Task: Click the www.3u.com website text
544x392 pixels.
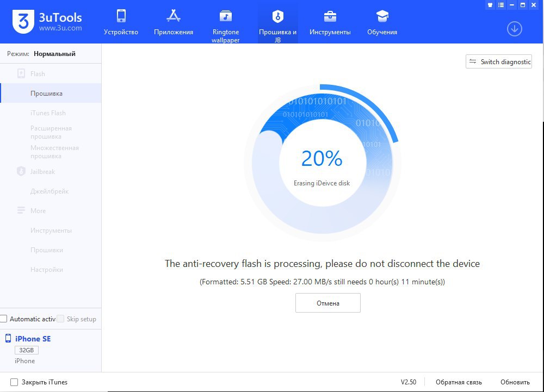Action: click(60, 28)
